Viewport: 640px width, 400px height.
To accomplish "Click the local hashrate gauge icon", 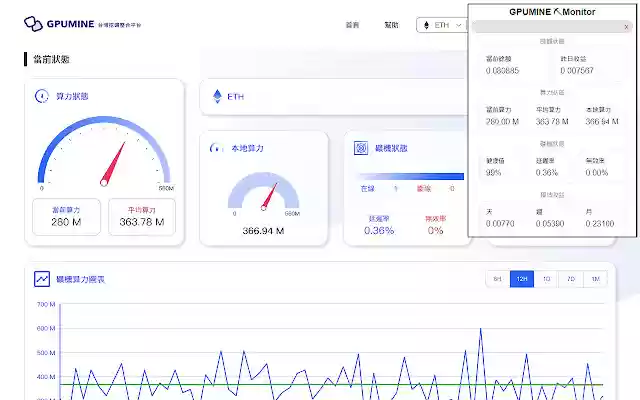I will coord(216,148).
